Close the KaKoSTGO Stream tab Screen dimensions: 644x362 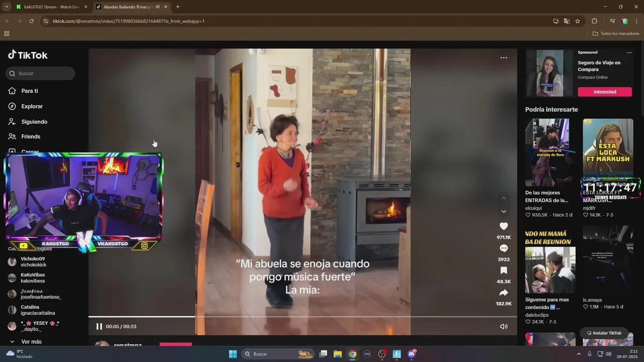[x=86, y=7]
